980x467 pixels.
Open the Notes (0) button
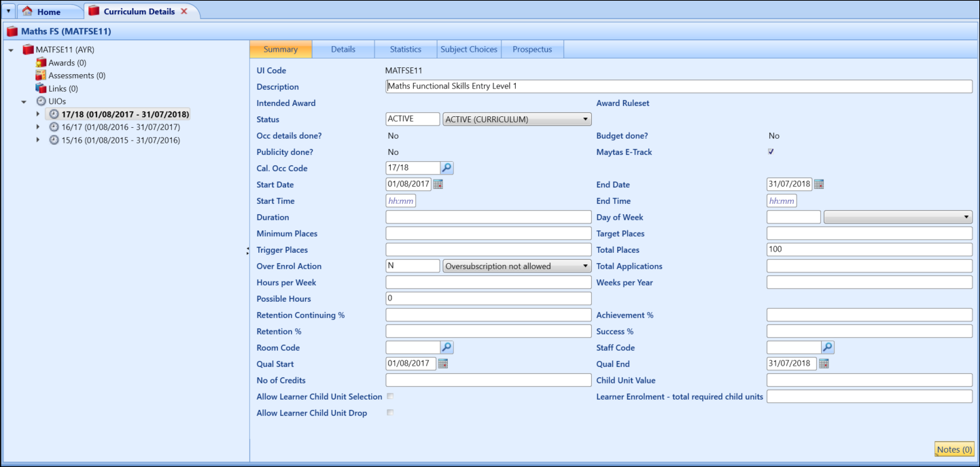click(953, 449)
